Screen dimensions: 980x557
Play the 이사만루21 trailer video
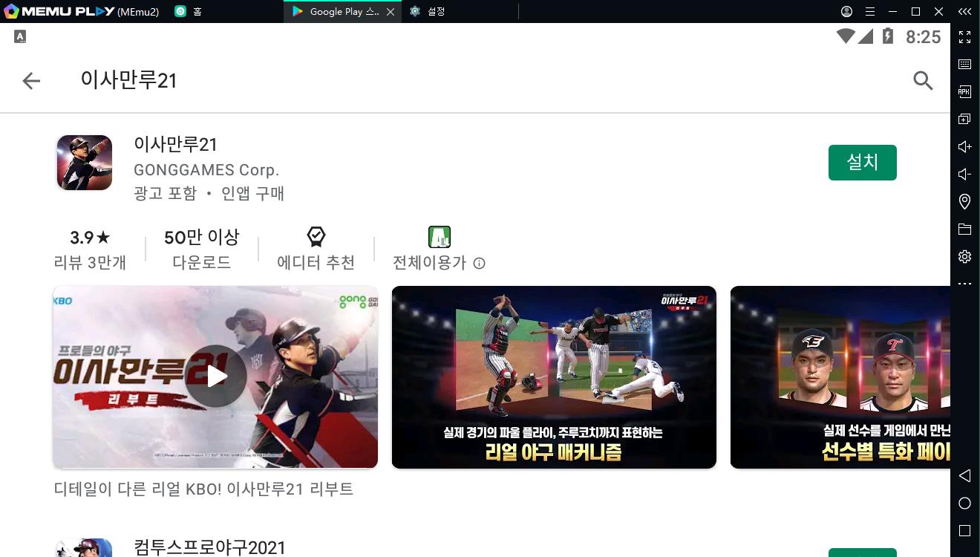coord(215,377)
